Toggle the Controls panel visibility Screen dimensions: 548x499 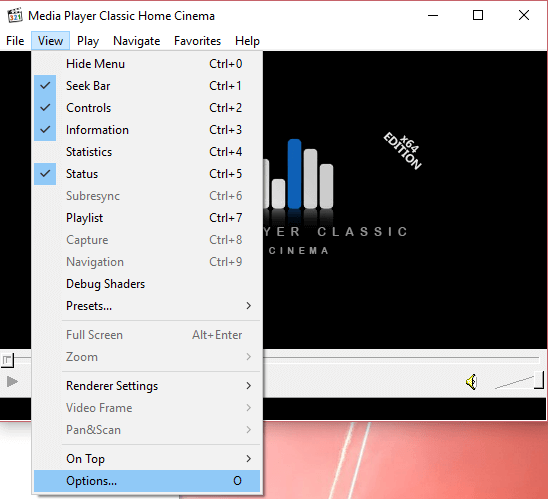(x=147, y=108)
